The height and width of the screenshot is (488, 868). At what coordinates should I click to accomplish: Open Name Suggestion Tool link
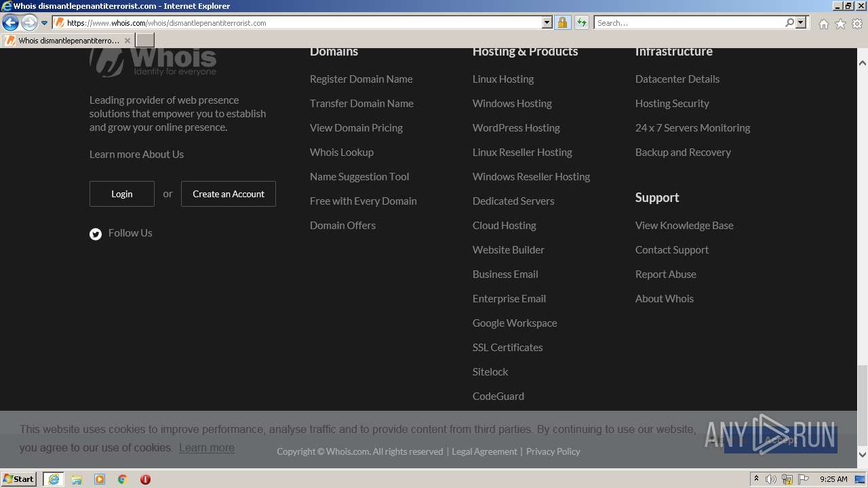tap(359, 177)
